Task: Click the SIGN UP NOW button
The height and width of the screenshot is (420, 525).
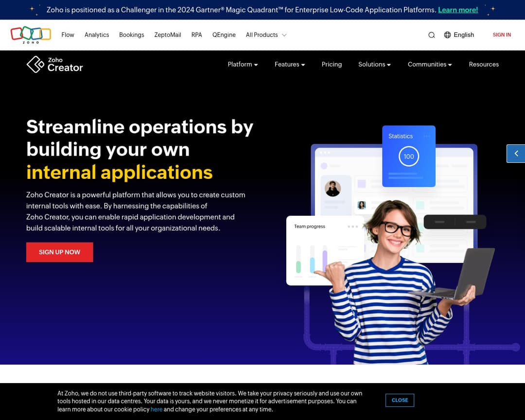Action: pos(60,252)
